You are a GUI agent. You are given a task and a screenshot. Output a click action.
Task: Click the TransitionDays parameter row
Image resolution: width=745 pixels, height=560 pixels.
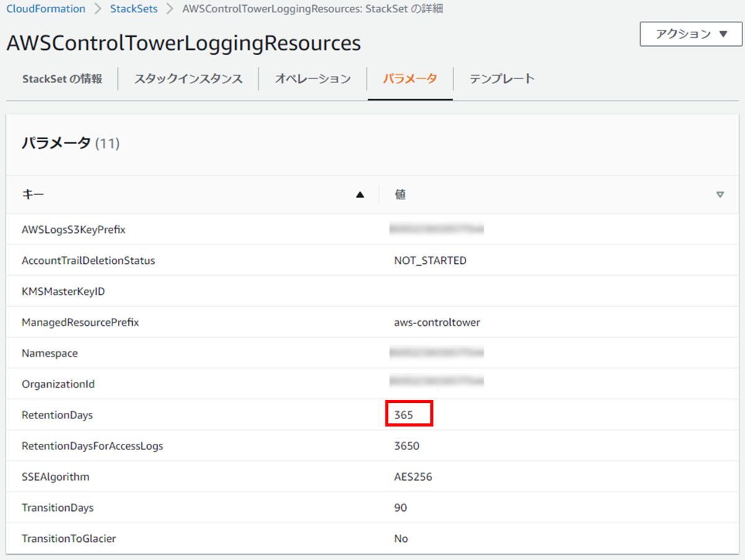58,507
